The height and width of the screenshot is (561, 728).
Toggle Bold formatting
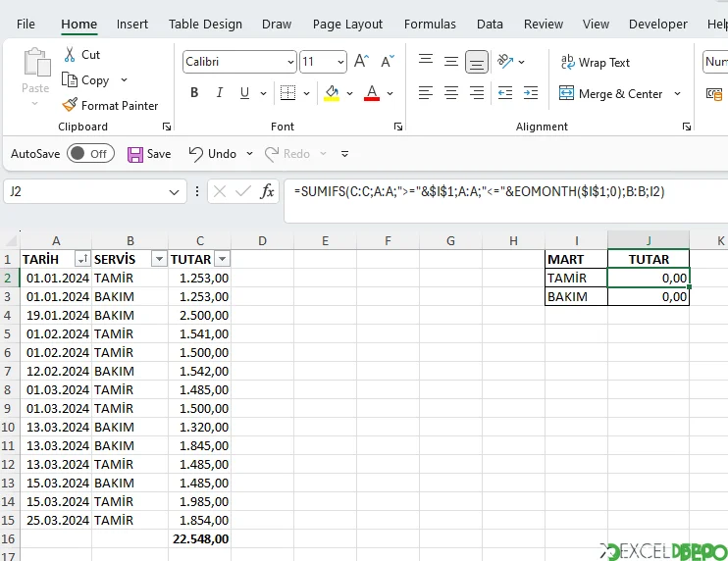(194, 93)
